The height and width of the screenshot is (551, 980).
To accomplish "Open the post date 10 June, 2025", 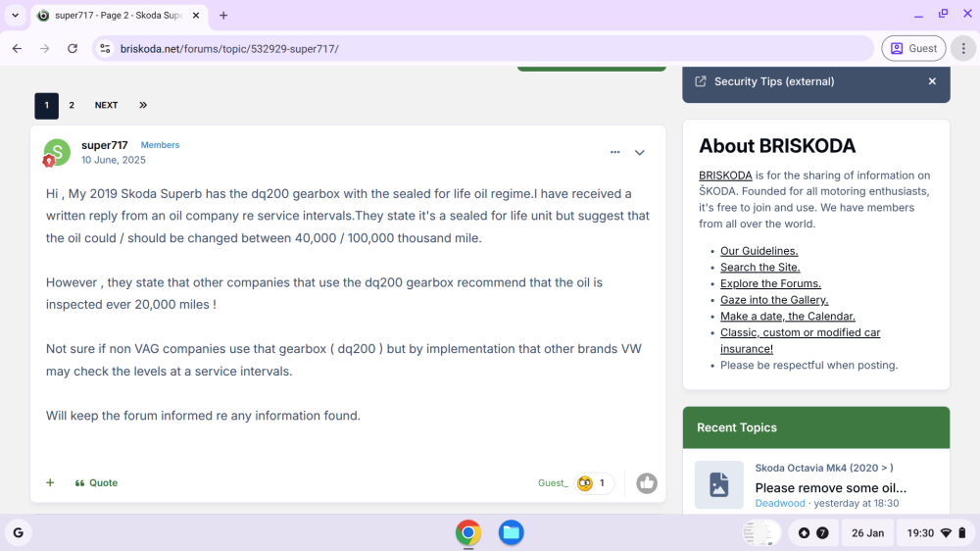I will tap(113, 160).
